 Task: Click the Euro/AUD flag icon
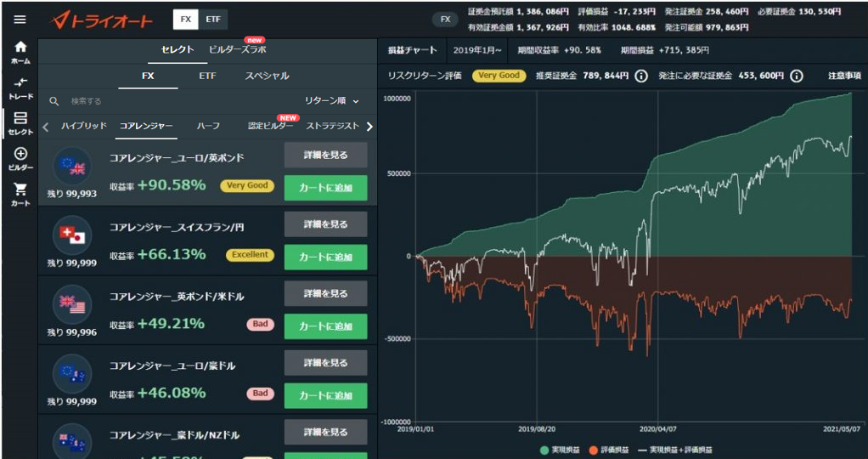(72, 374)
